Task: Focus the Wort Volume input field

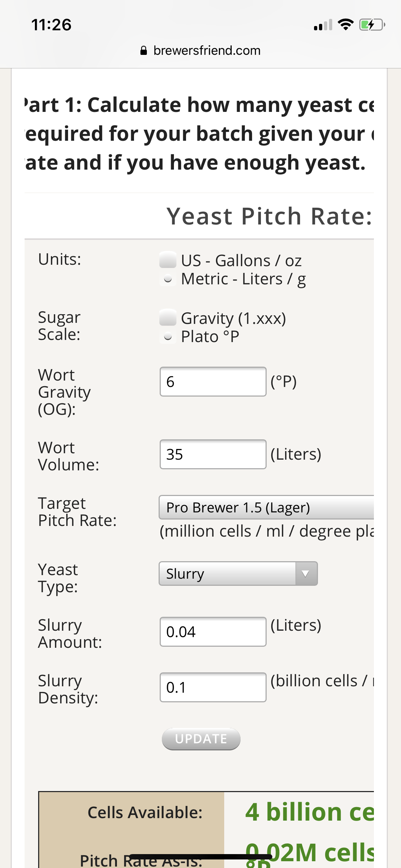Action: click(213, 454)
